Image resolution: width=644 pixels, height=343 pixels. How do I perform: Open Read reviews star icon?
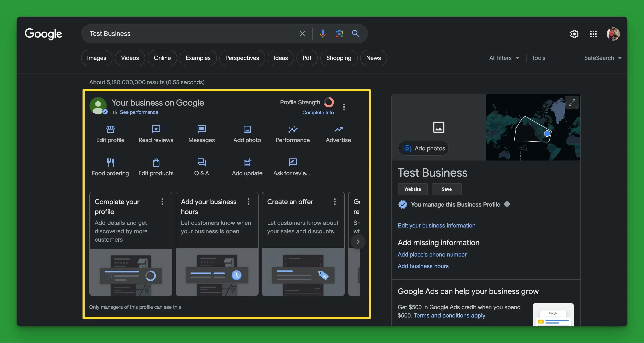pos(156,129)
